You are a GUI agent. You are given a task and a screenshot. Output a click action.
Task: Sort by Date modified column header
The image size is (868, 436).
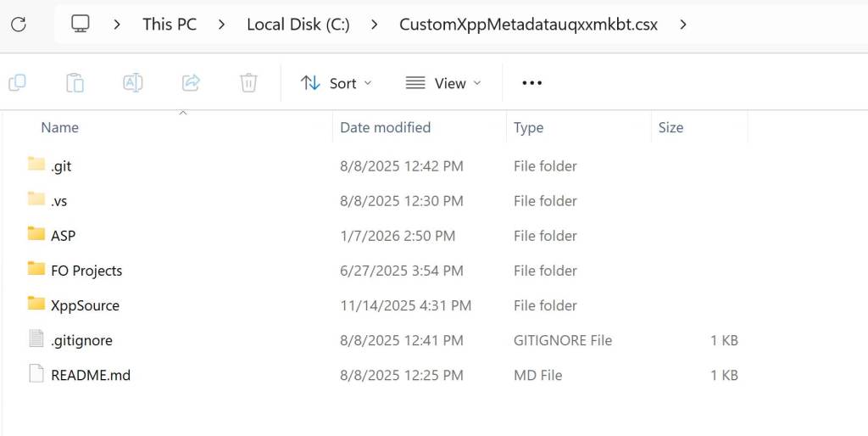(x=385, y=127)
